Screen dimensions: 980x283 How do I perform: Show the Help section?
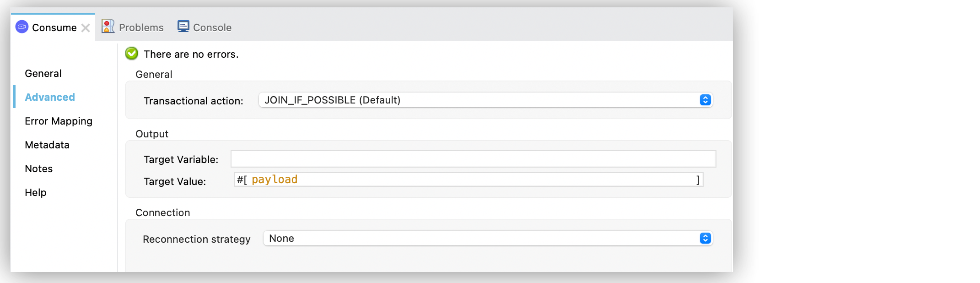[36, 192]
